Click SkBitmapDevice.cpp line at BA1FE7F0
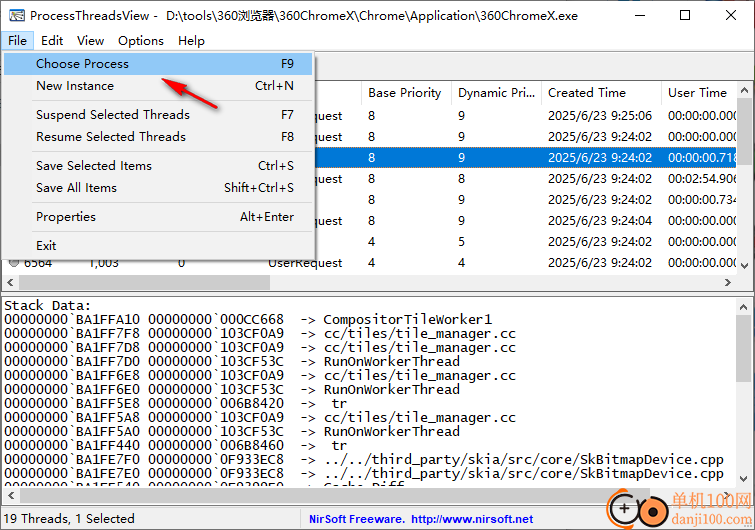The height and width of the screenshot is (530, 755). (364, 459)
